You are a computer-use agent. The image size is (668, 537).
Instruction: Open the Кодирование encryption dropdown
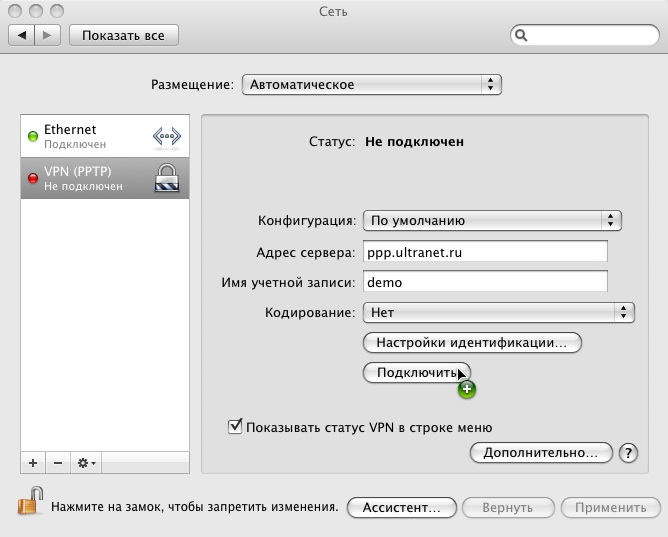pos(498,312)
